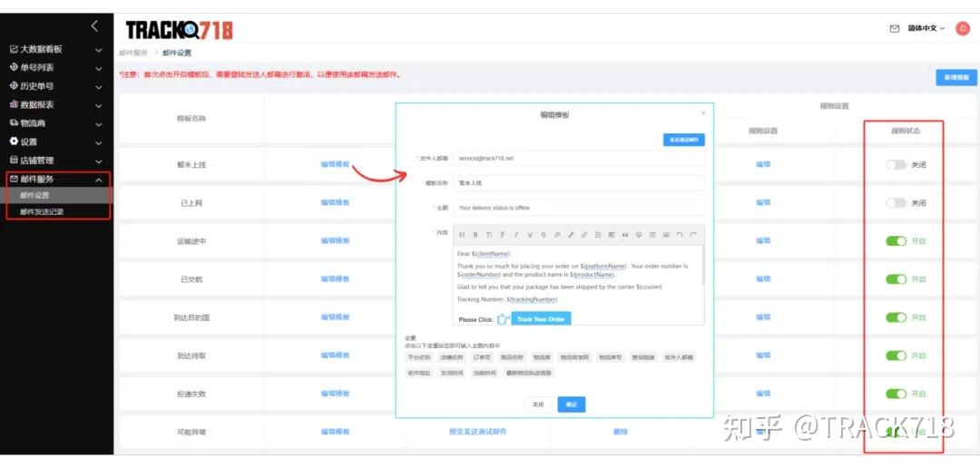Click the heading (H) icon in editor toolbar
Viewport: 980px width, 468px height.
461,235
